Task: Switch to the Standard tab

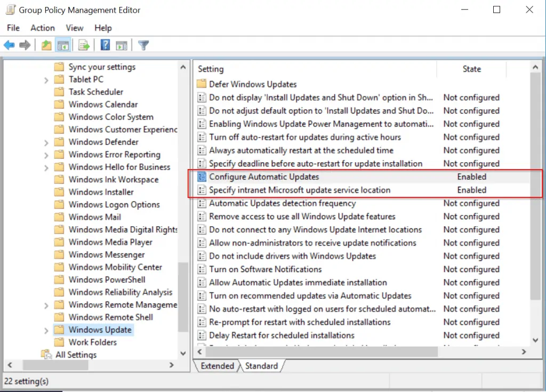Action: coord(261,366)
